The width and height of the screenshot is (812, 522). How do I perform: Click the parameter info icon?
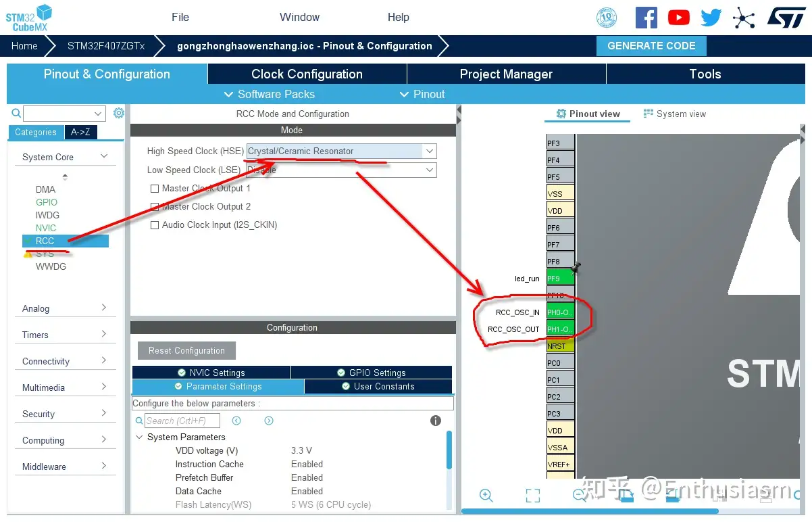(x=436, y=421)
